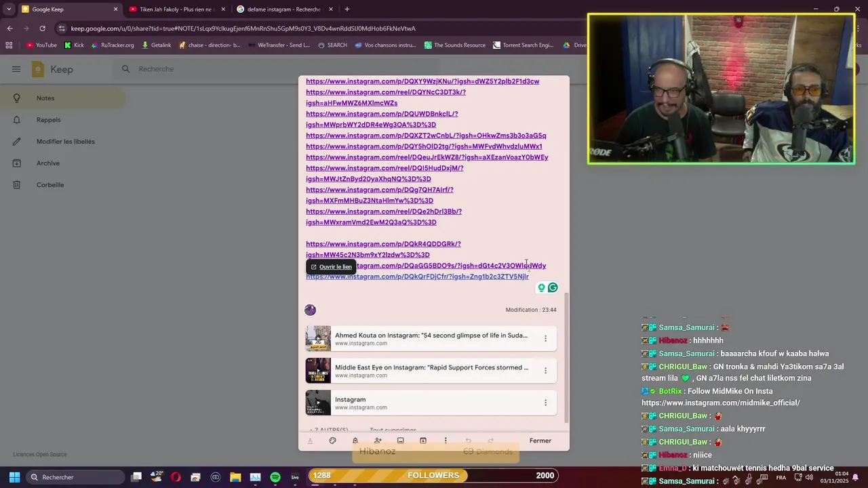This screenshot has width=868, height=488.
Task: Open Spotify from the taskbar
Action: pos(275,477)
